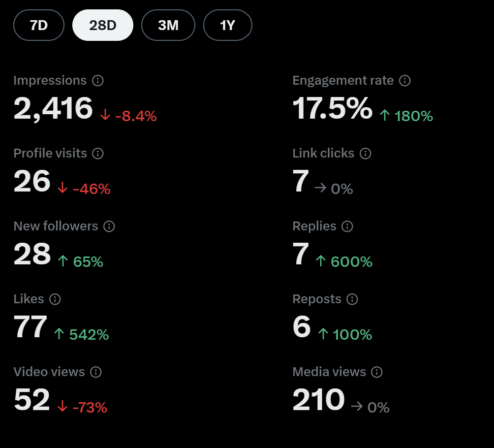
Task: Show info for the Replies metric
Action: click(347, 226)
